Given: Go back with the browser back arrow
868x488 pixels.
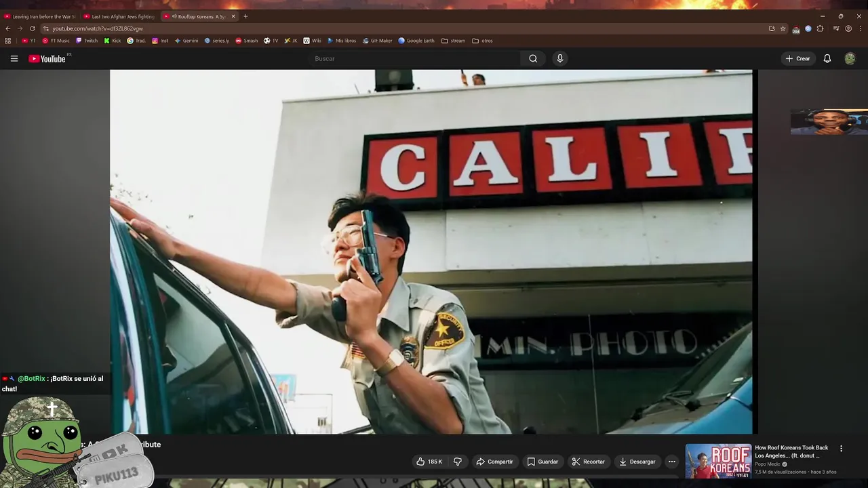Looking at the screenshot, I should (8, 28).
